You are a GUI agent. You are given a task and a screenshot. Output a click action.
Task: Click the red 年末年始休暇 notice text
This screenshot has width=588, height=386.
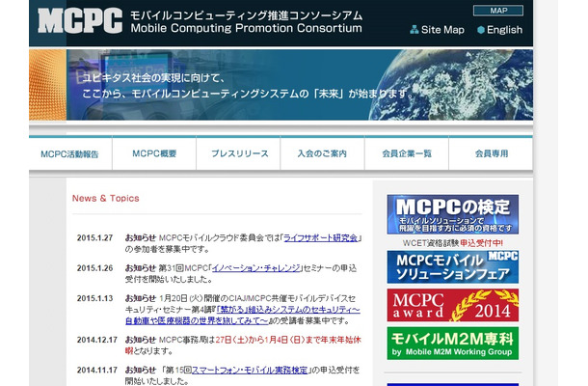(243, 345)
